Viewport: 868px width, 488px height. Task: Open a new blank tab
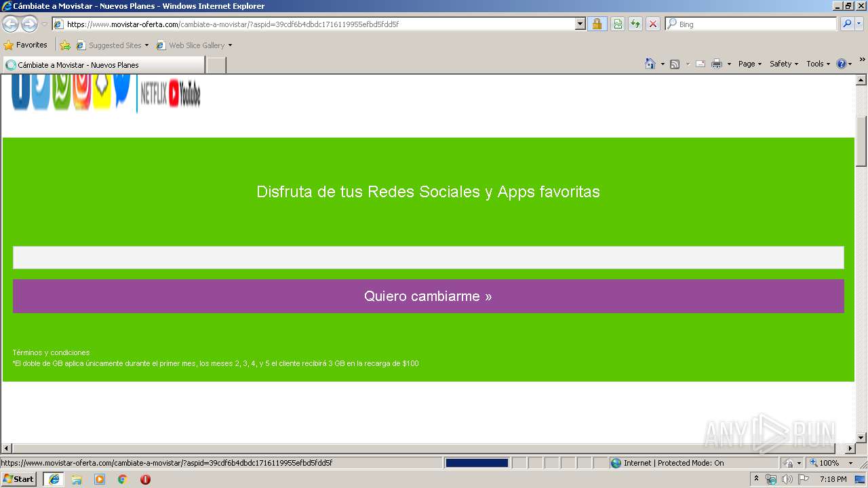pos(216,65)
